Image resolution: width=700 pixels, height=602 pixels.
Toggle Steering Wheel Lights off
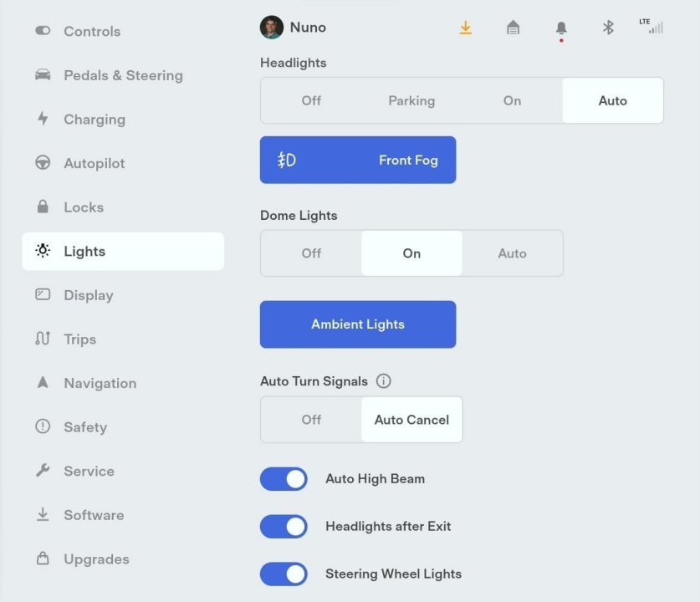(x=284, y=574)
